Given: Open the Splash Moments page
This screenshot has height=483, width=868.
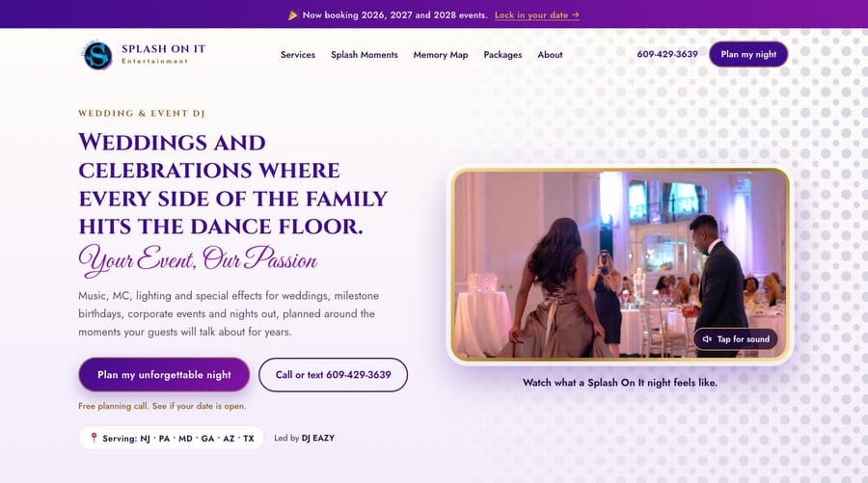Looking at the screenshot, I should pyautogui.click(x=365, y=55).
